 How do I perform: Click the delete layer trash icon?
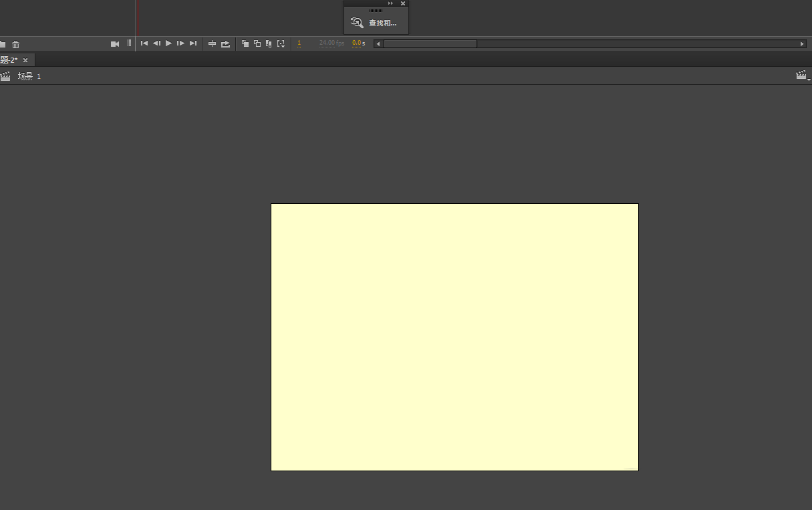click(x=16, y=44)
